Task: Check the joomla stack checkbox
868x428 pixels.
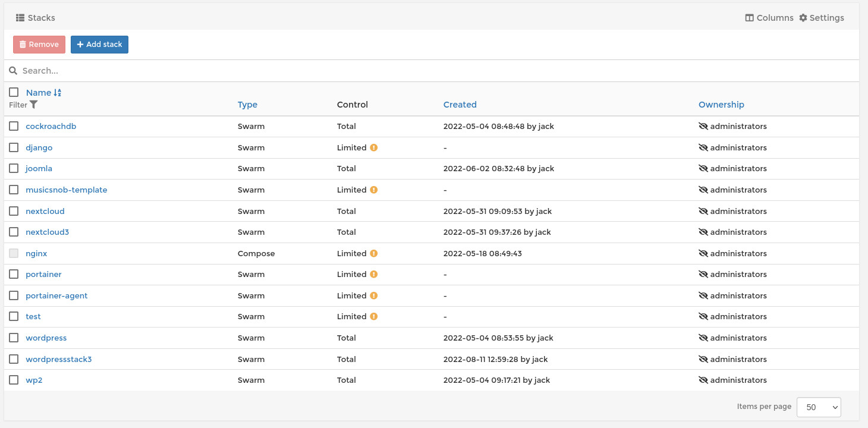Action: 14,169
